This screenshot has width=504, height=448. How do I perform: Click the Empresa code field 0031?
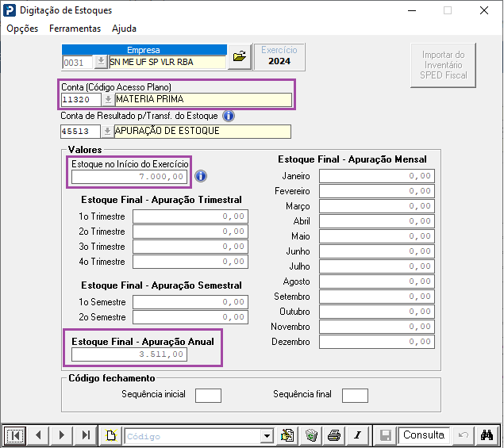77,63
